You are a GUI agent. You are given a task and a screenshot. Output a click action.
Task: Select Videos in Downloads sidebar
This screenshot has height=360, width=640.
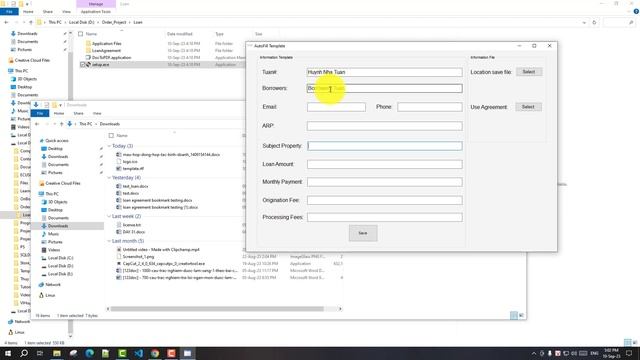54,250
